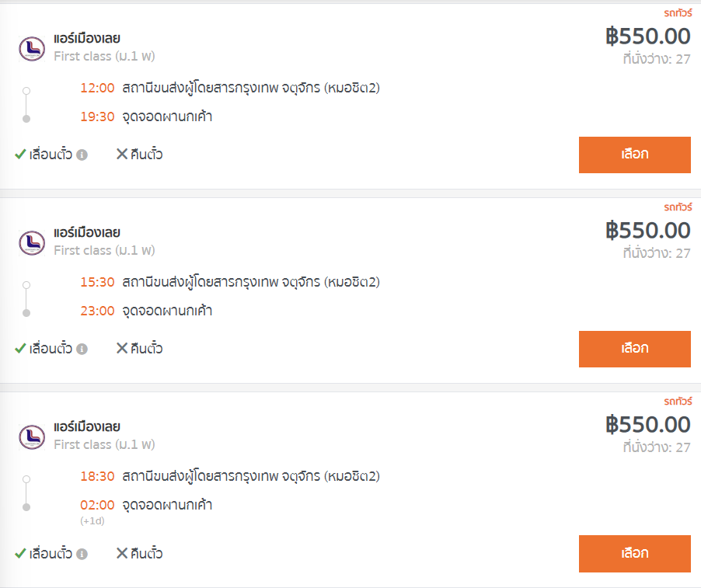Click the operator logo on the 15:30 trip

32,242
